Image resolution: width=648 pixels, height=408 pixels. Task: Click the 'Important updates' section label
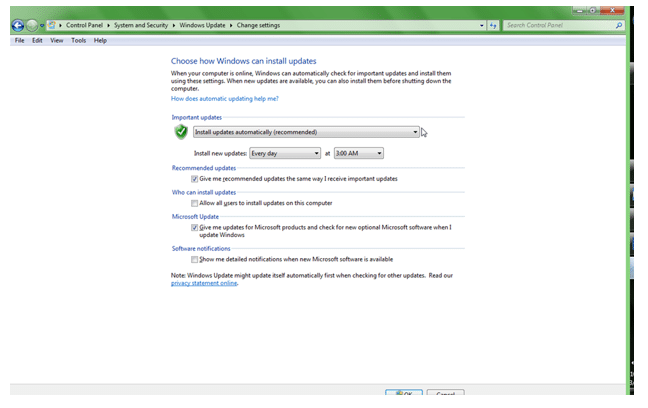(x=197, y=117)
